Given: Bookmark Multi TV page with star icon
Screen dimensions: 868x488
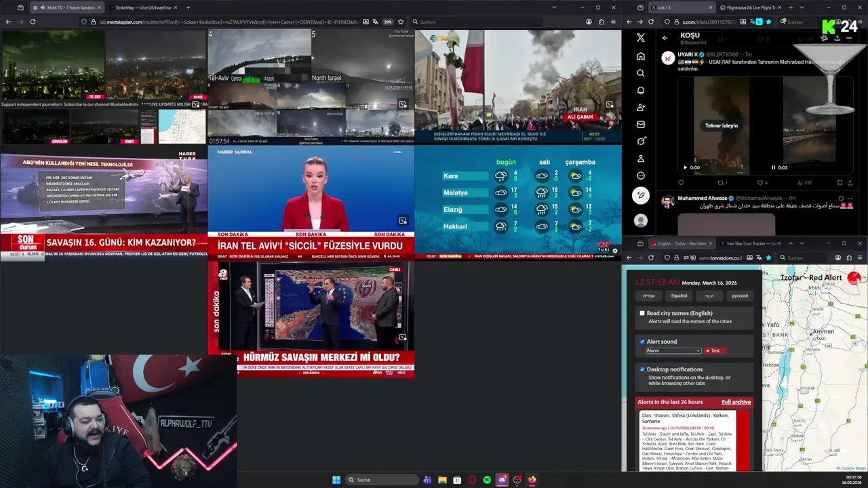Looking at the screenshot, I should pyautogui.click(x=401, y=22).
